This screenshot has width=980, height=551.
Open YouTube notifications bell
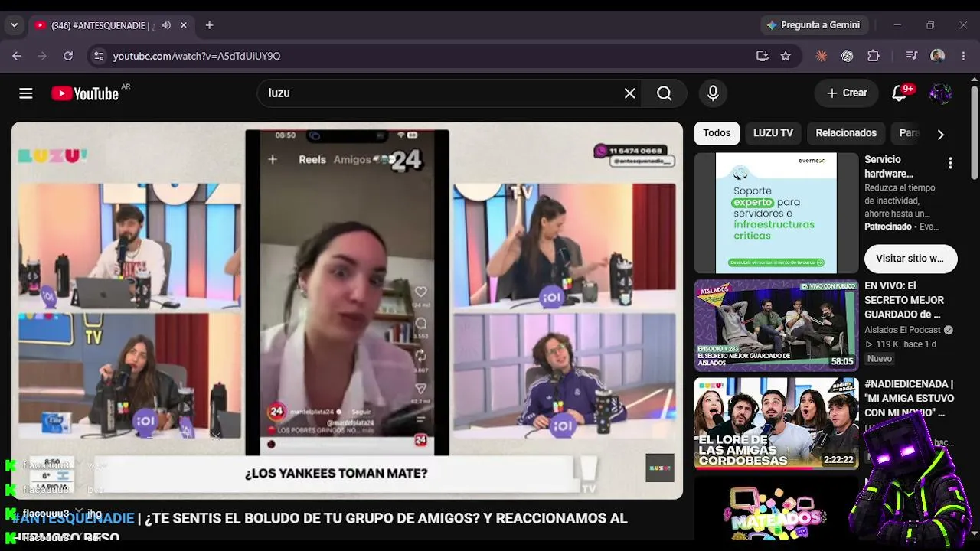(900, 93)
